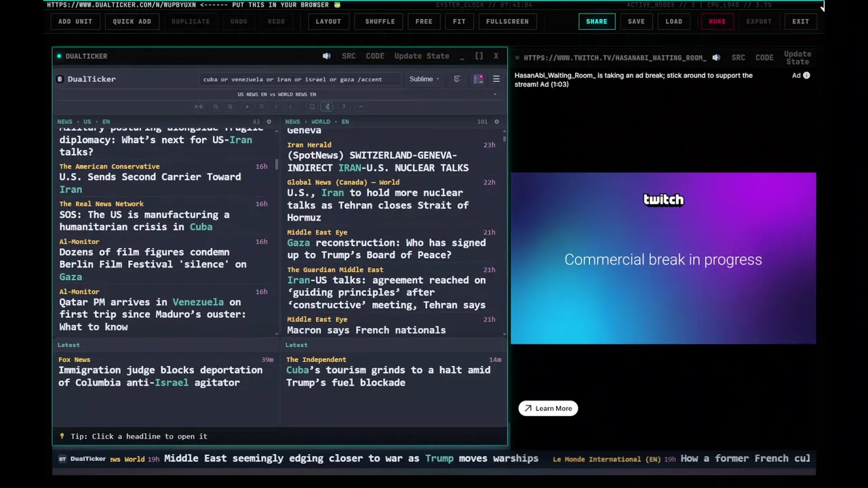Open headline 'U.S. Sends Second Carrier Toward Iran'
This screenshot has width=868, height=488.
pyautogui.click(x=150, y=183)
